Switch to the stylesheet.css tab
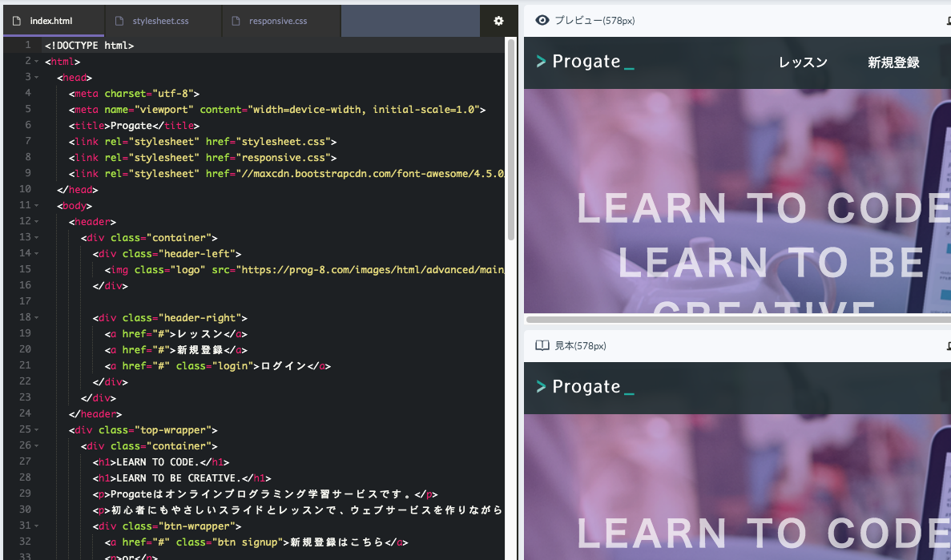Image resolution: width=951 pixels, height=560 pixels. point(160,21)
